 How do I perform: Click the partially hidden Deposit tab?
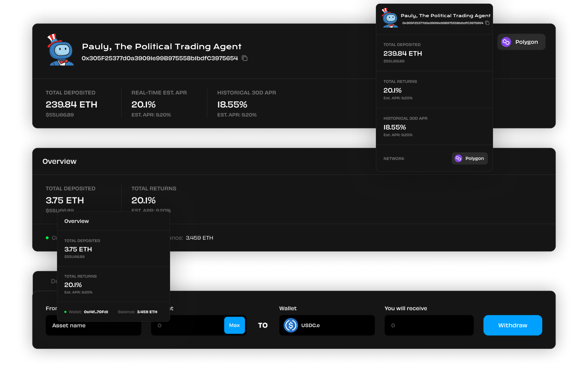click(53, 281)
